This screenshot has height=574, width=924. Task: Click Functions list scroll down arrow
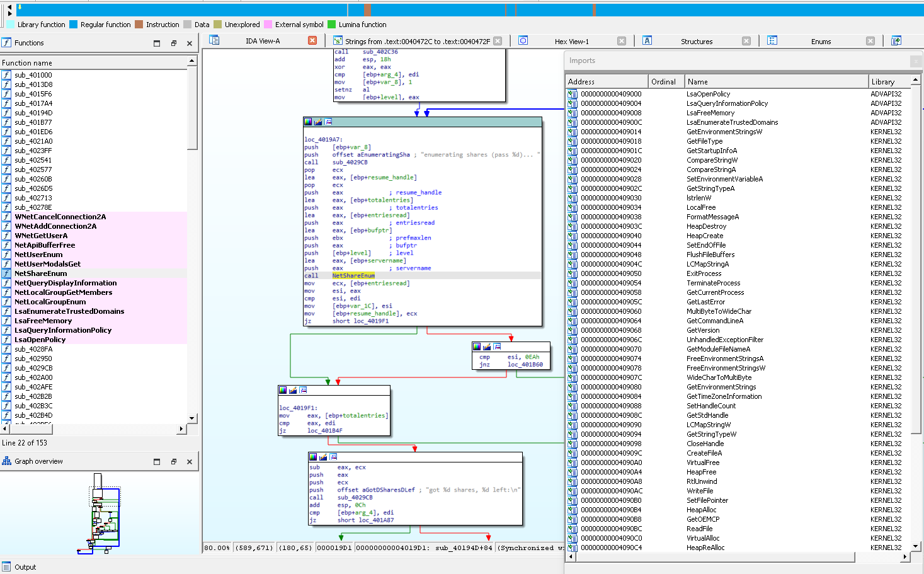coord(192,418)
